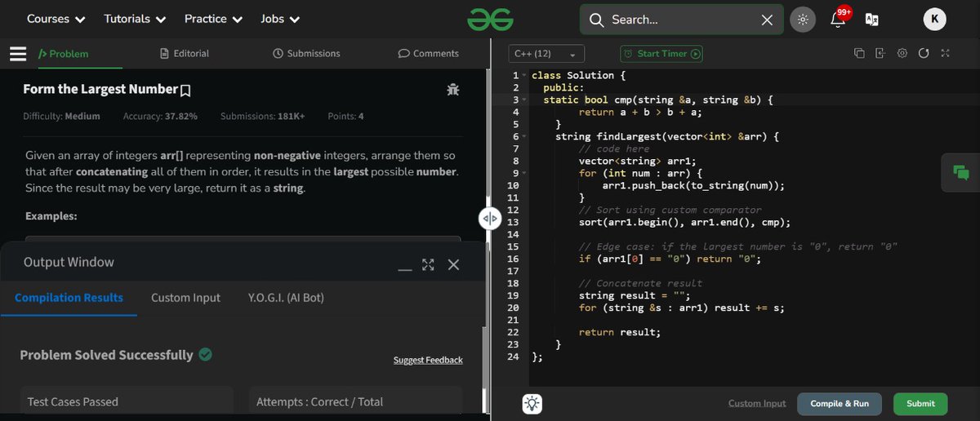The height and width of the screenshot is (421, 980).
Task: Reset the code with the refresh icon
Action: coord(924,54)
